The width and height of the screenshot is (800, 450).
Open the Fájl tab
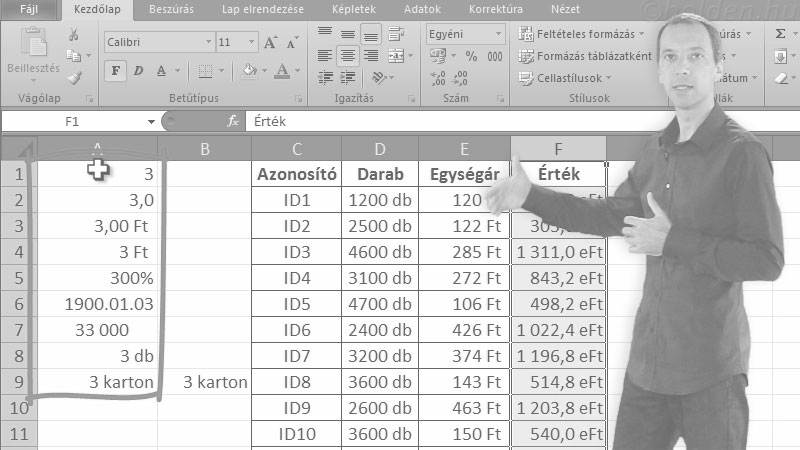pos(29,9)
